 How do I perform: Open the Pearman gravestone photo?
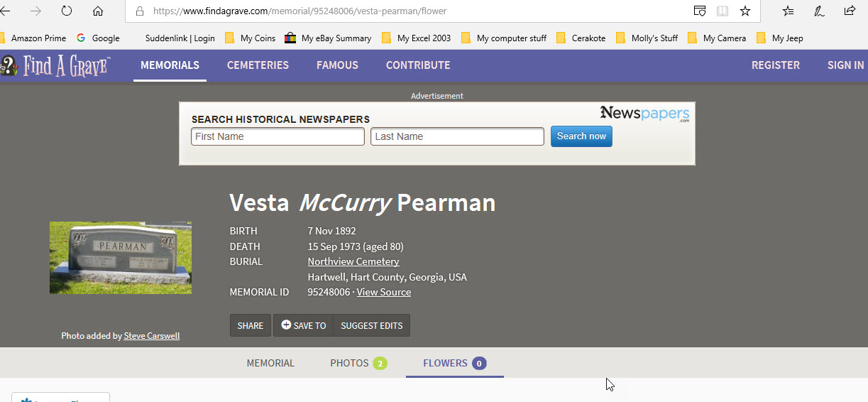pyautogui.click(x=121, y=258)
